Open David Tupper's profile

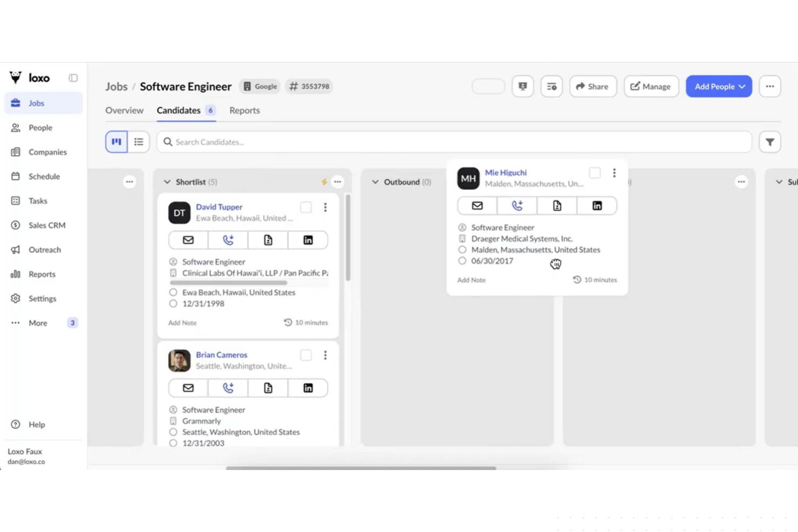tap(219, 207)
